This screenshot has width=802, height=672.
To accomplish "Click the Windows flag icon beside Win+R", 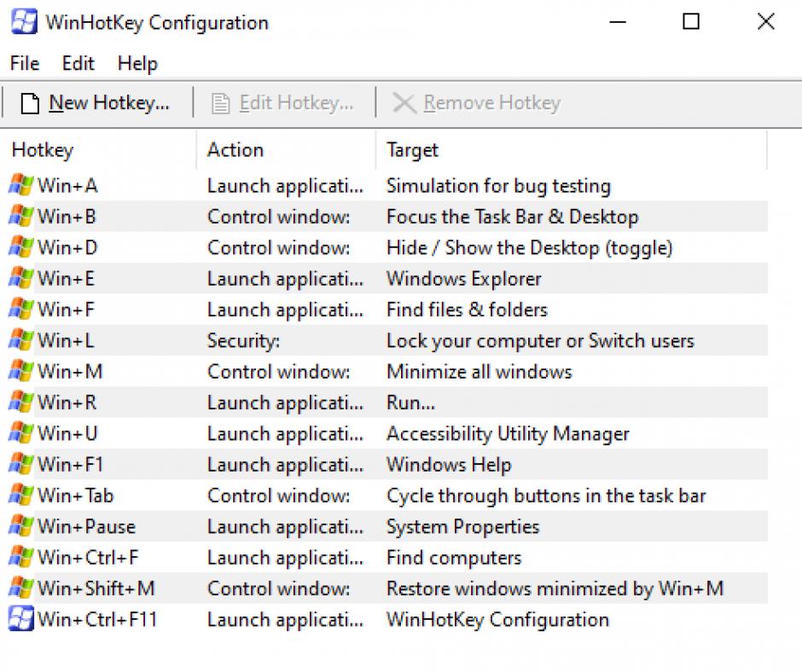I will point(21,402).
